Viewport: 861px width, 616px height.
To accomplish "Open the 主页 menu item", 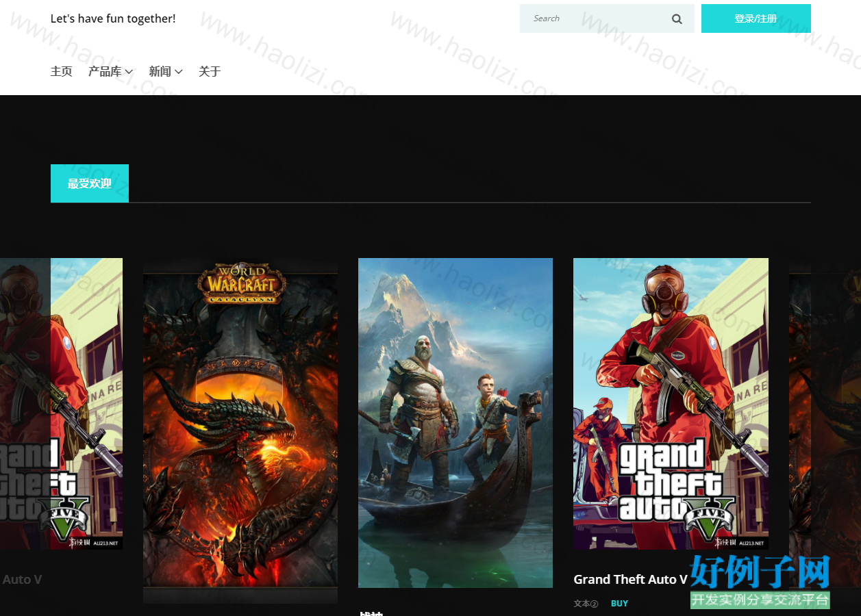I will (x=61, y=71).
